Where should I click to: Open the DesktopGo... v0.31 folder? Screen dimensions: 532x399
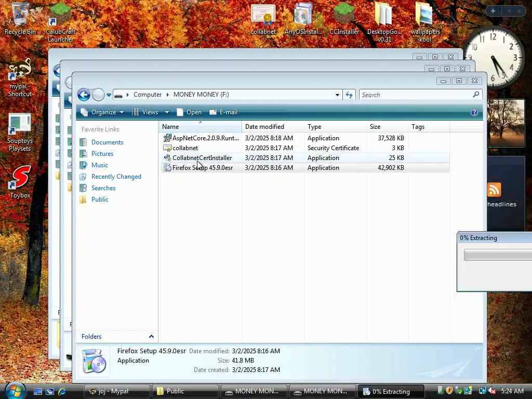point(384,22)
